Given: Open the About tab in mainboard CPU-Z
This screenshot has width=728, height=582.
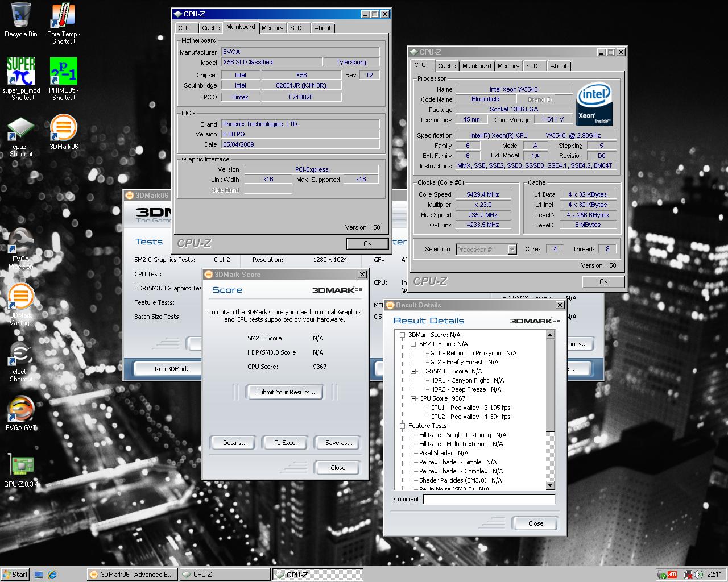Looking at the screenshot, I should (x=322, y=28).
